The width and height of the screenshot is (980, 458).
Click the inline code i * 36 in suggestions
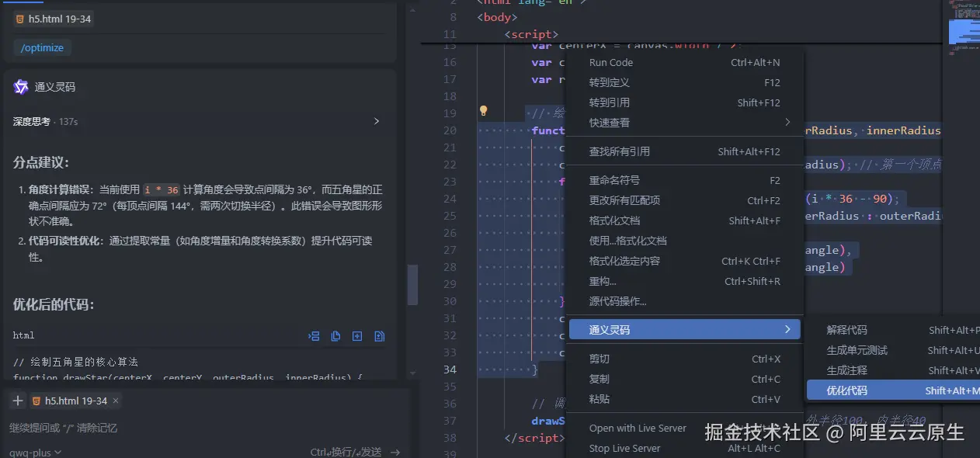[x=162, y=190]
